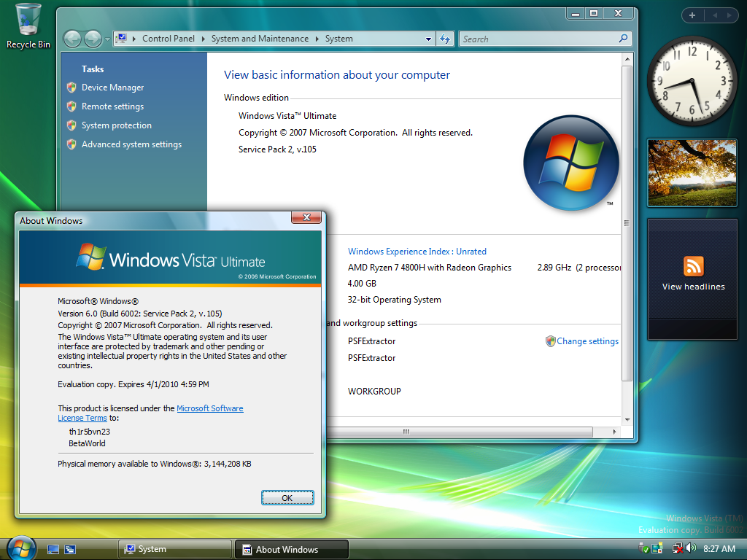Image resolution: width=747 pixels, height=560 pixels.
Task: Click Windows Vista Ultimate banner logo
Action: click(x=171, y=257)
